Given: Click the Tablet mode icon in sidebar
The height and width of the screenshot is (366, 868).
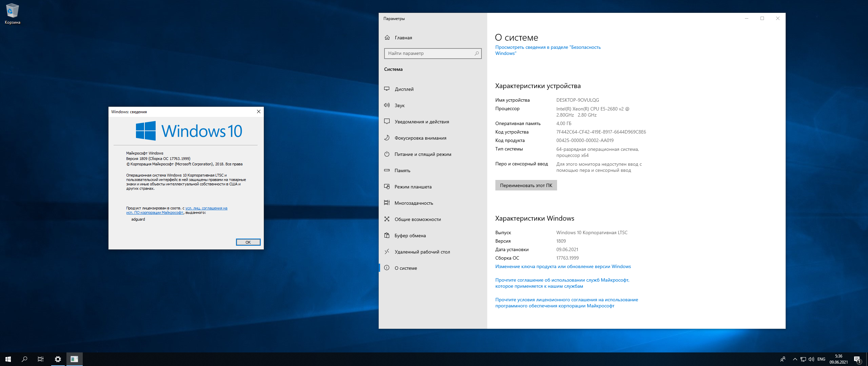Looking at the screenshot, I should (387, 186).
